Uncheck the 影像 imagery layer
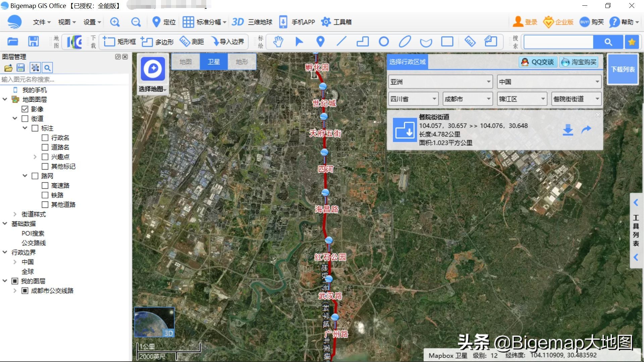Screen dimensions: 644x362 pos(25,109)
